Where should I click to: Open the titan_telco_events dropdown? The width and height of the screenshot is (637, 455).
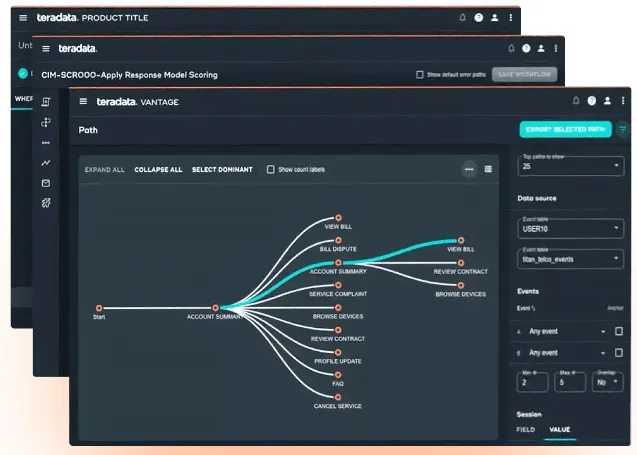pyautogui.click(x=570, y=259)
